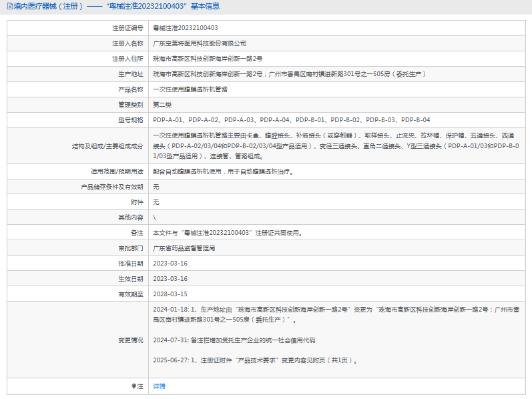Select the address 珠海市高新区科技创新海岸创新一路2号 in 注册人住所 row

(x=208, y=59)
